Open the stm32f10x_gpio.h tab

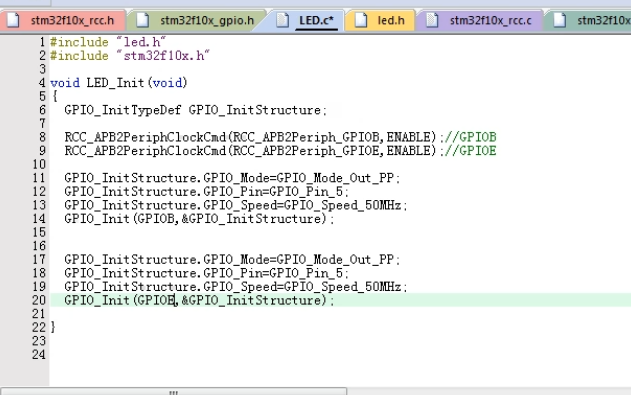click(196, 21)
